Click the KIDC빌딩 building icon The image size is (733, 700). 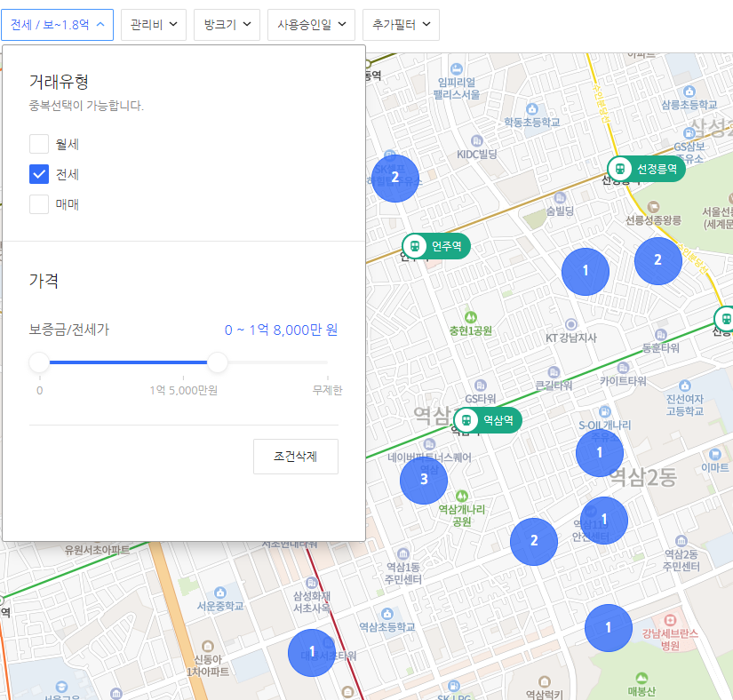[x=477, y=140]
